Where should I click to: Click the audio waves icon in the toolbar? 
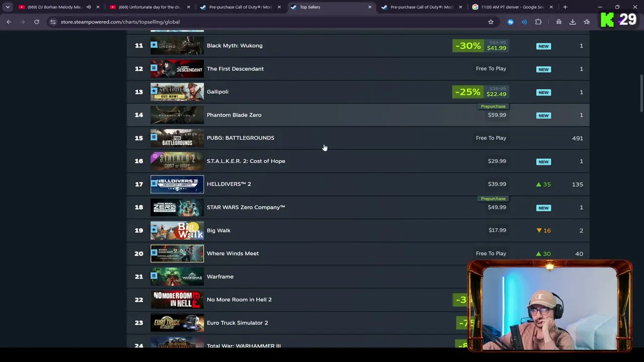(x=524, y=22)
